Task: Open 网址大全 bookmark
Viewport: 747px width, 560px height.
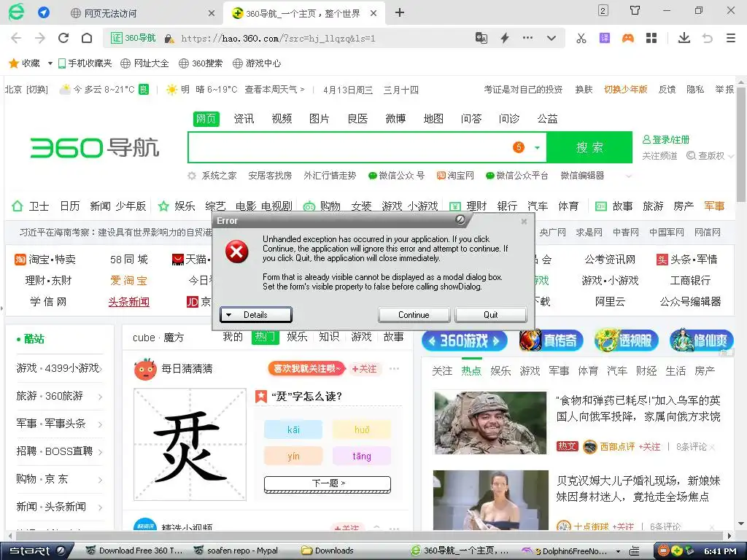Action: tap(145, 63)
